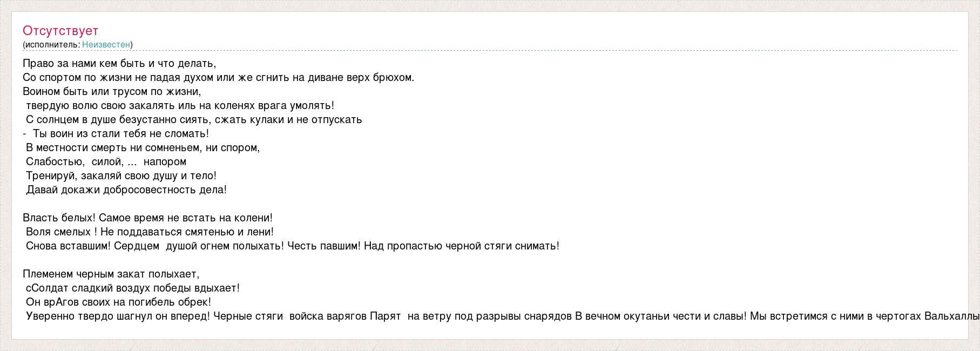Viewport: 980px width, 351px height.
Task: Click the line "Тренируй, закаляй свою душу и тело!"
Action: point(121,176)
